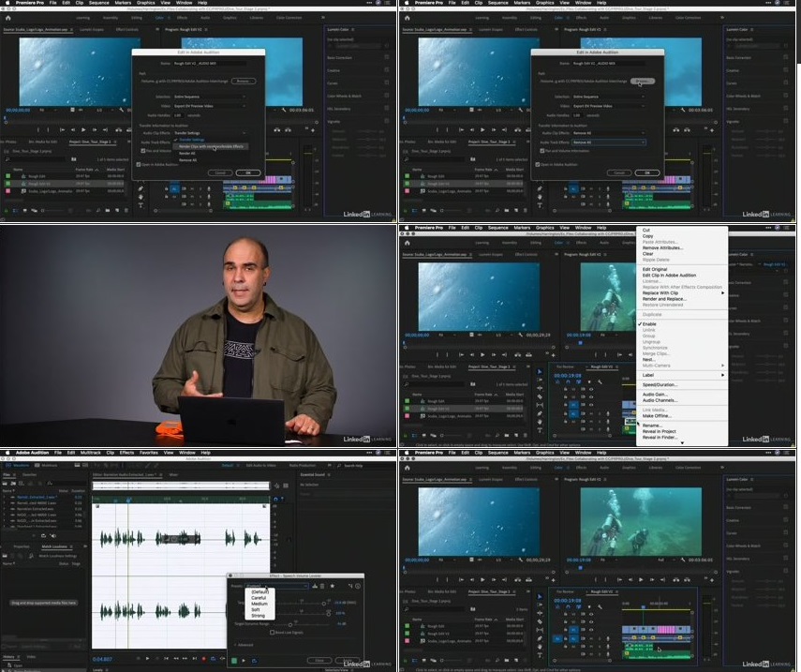Open Export DV Preview Video dropdown in the dialog with the open list
The height and width of the screenshot is (672, 801).
[210, 106]
